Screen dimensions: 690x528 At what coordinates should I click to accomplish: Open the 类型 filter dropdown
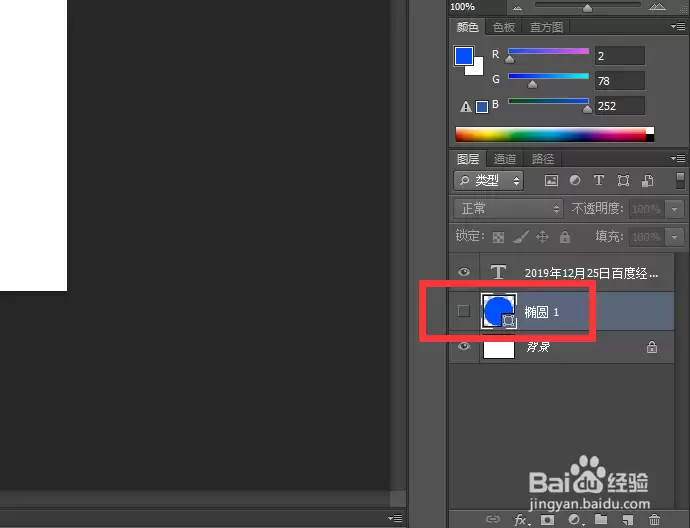coord(488,180)
